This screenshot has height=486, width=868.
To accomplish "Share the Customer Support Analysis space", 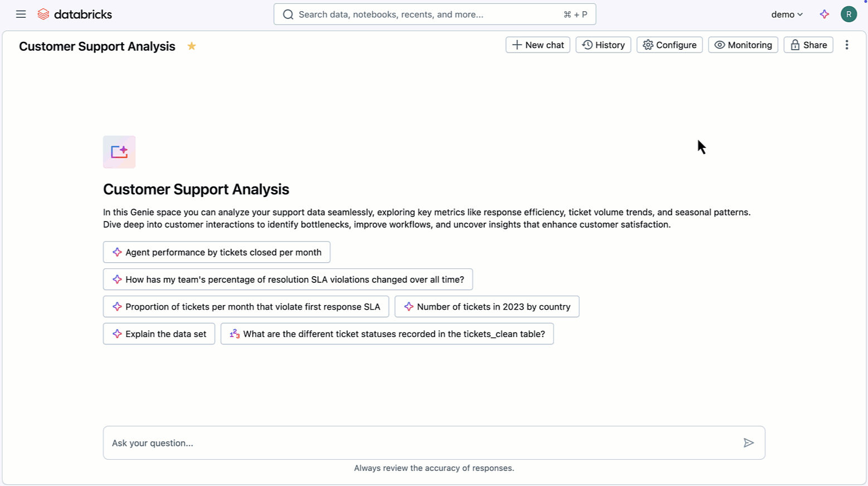I will pos(808,45).
